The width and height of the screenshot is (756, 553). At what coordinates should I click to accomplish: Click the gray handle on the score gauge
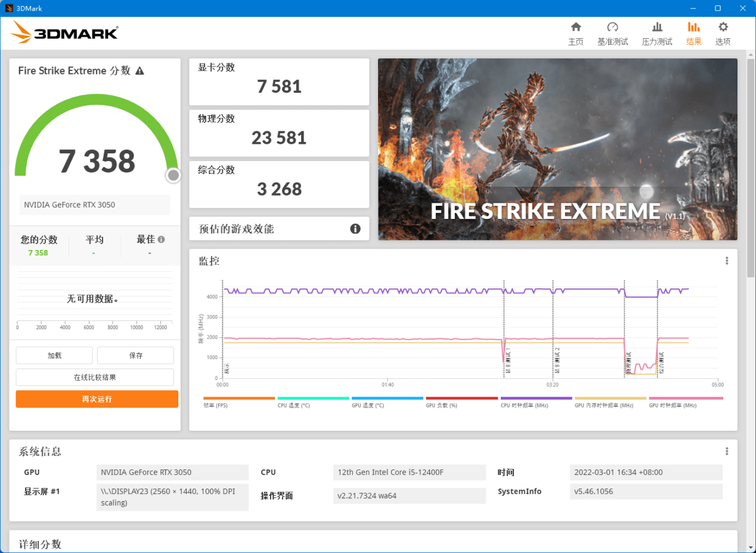point(173,175)
